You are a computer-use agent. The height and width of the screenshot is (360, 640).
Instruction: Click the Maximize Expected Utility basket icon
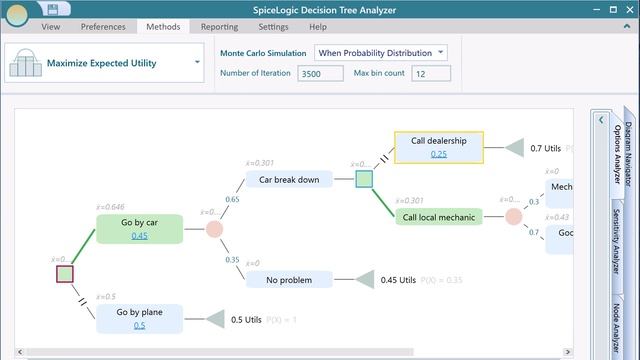[x=25, y=63]
